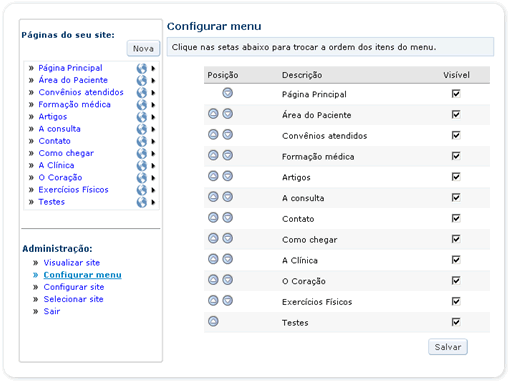Uncheck Visível for Formação médica
The height and width of the screenshot is (382, 509).
point(456,156)
